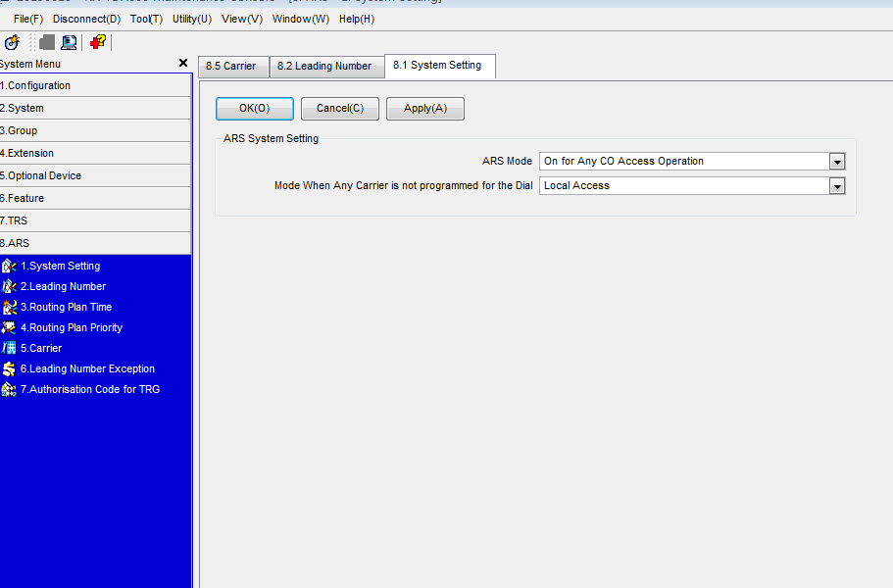This screenshot has height=588, width=893.
Task: Select '3.Routing Plan Time' in the ARS list
Action: pyautogui.click(x=66, y=307)
